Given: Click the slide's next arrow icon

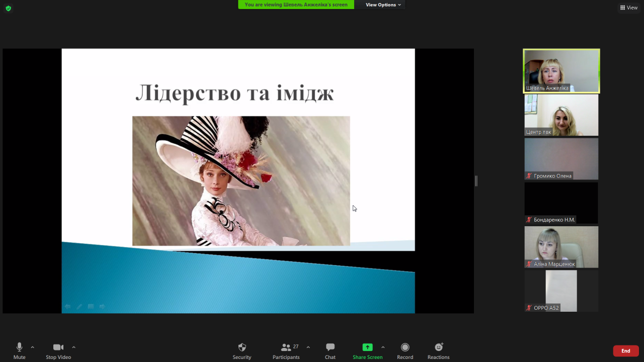Looking at the screenshot, I should coord(102,307).
